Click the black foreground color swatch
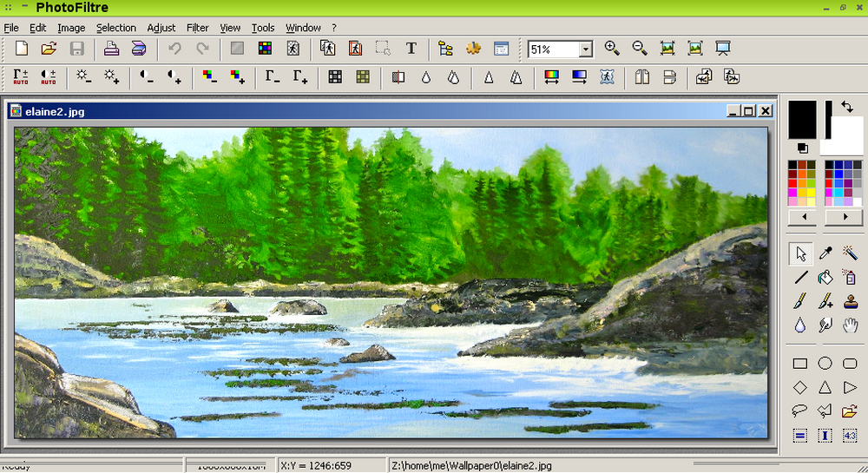Screen dimensions: 868x473 click(802, 119)
